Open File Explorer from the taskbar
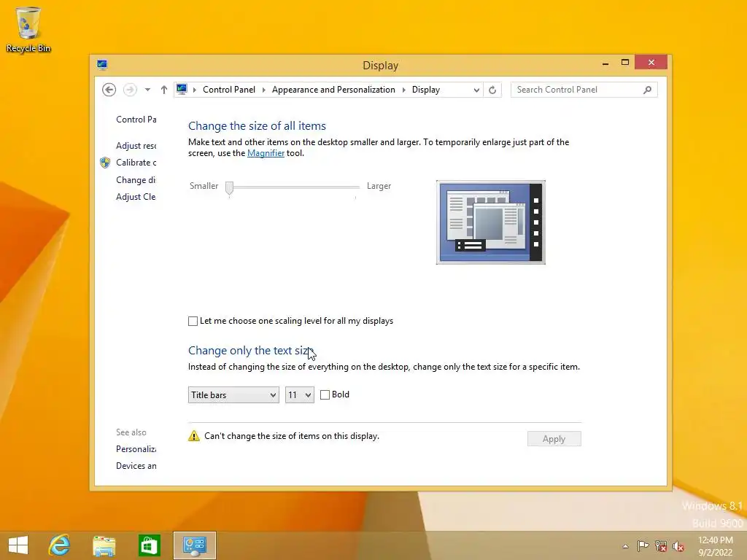Image resolution: width=747 pixels, height=560 pixels. tap(104, 545)
